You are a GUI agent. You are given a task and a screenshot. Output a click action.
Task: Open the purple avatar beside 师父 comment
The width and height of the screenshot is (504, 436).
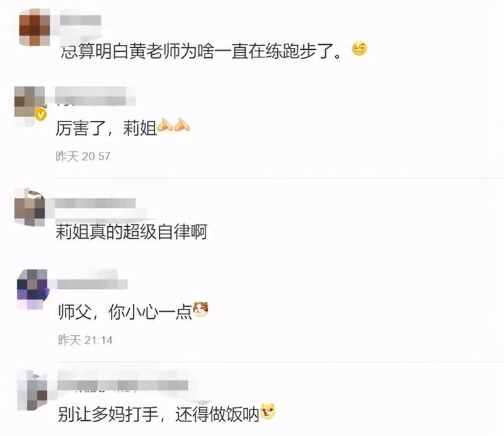(32, 289)
